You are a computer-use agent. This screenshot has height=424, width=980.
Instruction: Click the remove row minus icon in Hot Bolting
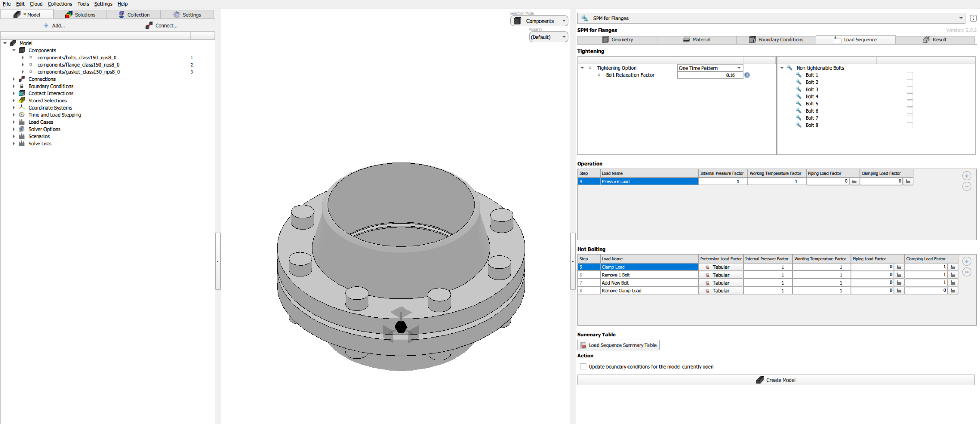coord(966,272)
